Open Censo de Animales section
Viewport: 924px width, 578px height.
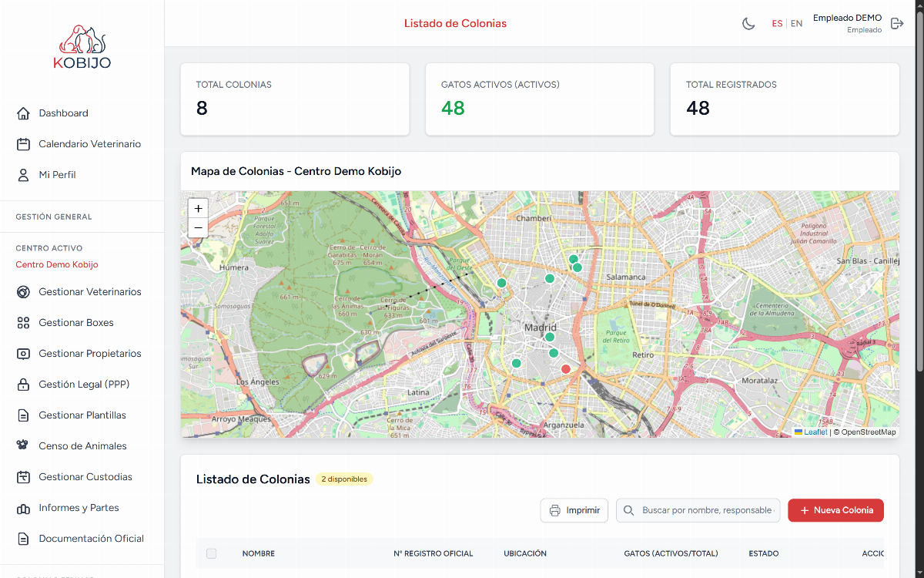pyautogui.click(x=82, y=446)
